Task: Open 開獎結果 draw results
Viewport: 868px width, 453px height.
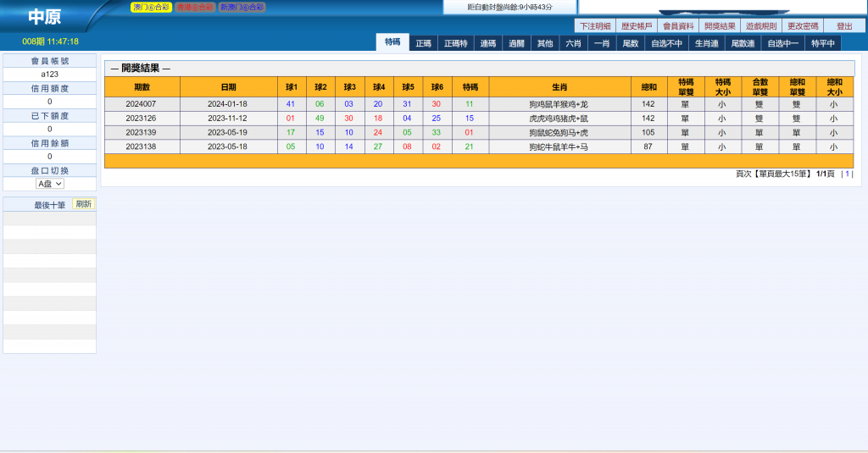Action: pyautogui.click(x=720, y=26)
